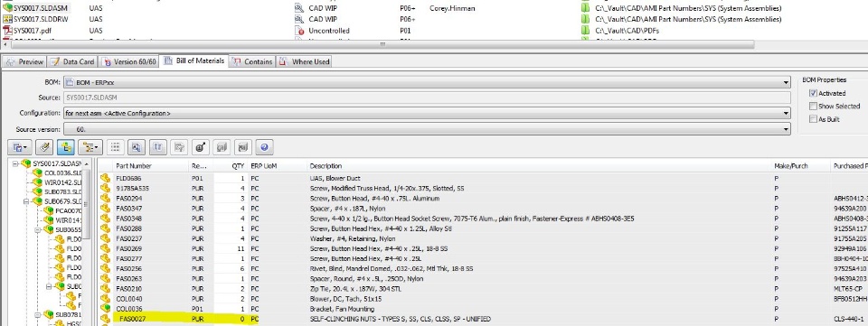Click the greyed Source field SYS0017.SLDASM
The width and height of the screenshot is (868, 326).
tap(427, 98)
